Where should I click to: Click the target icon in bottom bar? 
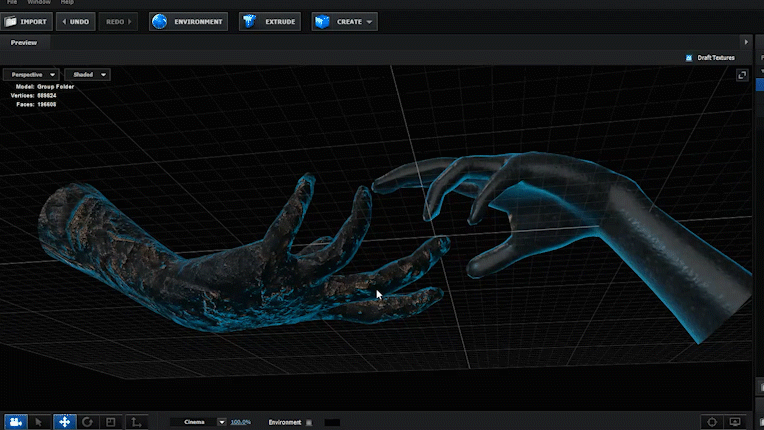pyautogui.click(x=712, y=422)
